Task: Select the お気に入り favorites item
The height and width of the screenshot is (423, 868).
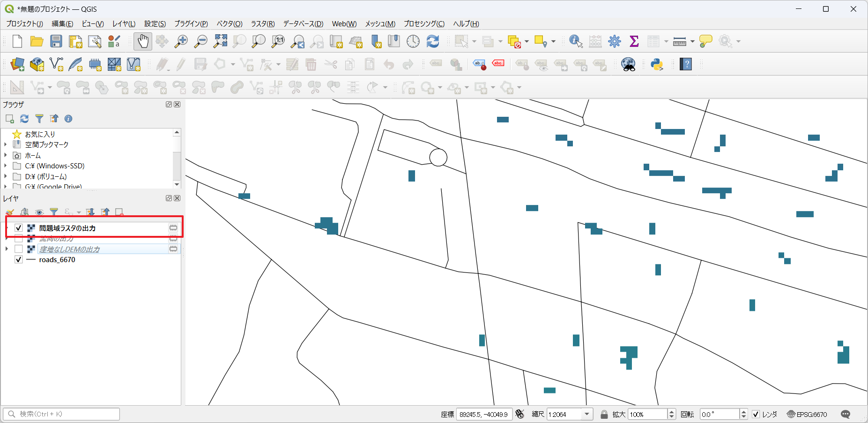Action: coord(40,134)
